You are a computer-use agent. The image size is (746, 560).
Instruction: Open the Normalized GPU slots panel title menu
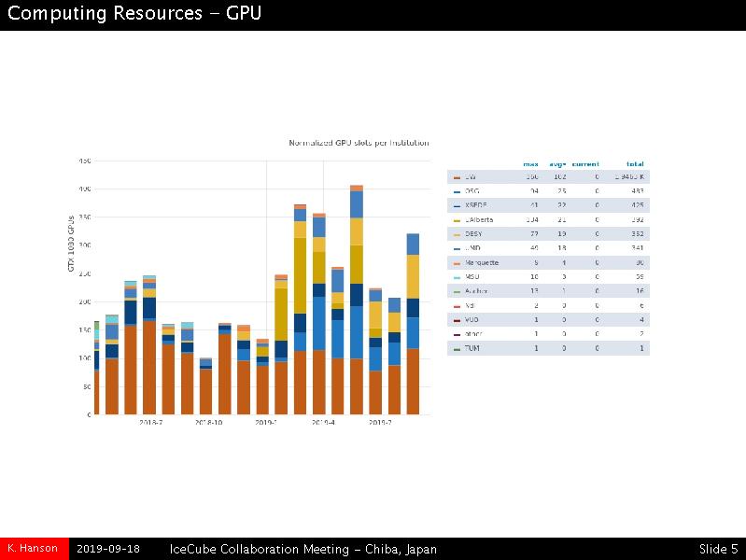pos(359,143)
